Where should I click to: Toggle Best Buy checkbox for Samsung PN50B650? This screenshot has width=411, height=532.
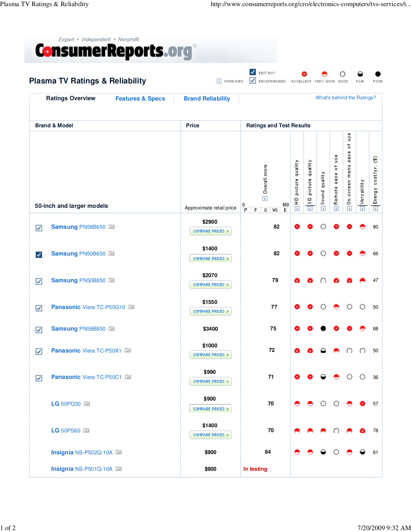[x=39, y=255]
